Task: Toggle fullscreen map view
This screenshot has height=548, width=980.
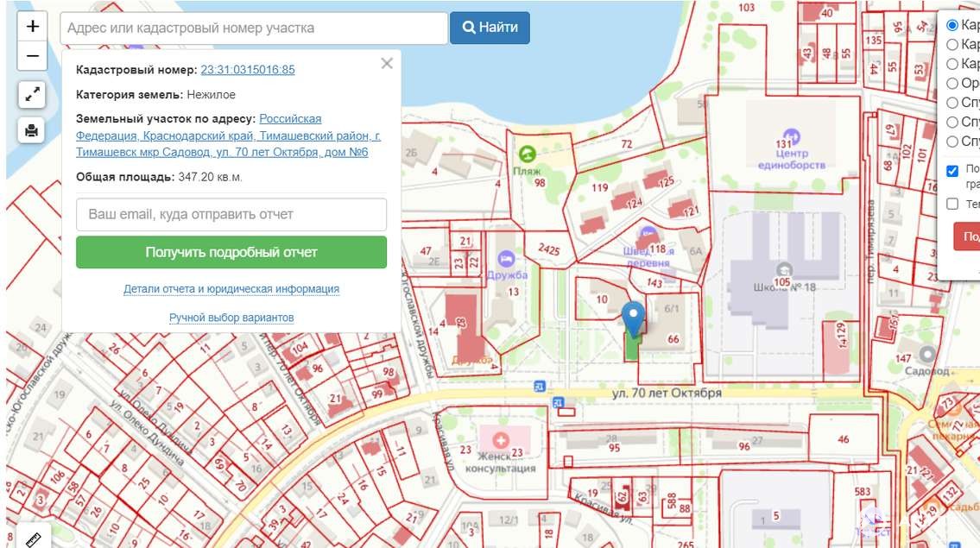Action: pos(32,95)
